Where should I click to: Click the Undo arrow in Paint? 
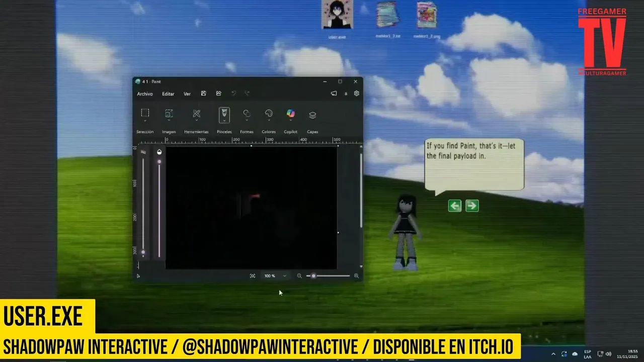pyautogui.click(x=233, y=94)
